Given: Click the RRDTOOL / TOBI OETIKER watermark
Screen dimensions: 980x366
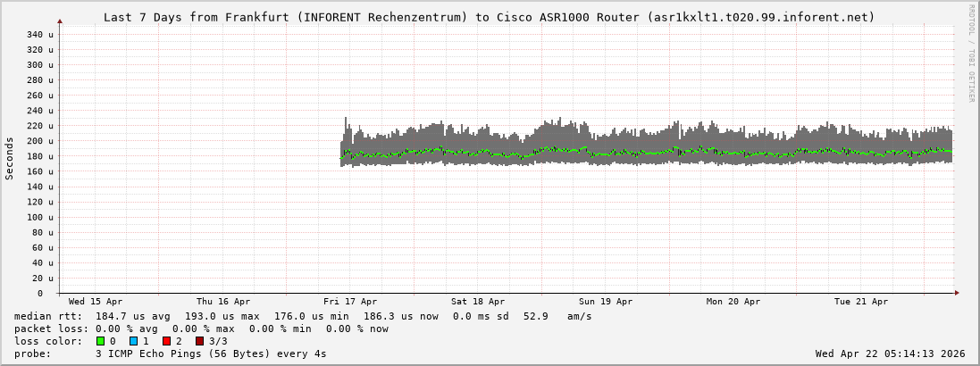Looking at the screenshot, I should [x=971, y=53].
